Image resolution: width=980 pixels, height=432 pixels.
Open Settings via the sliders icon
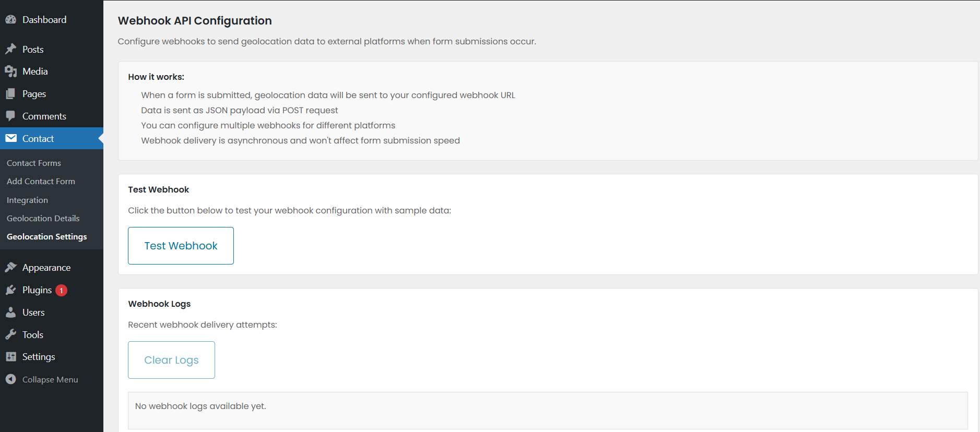tap(10, 356)
